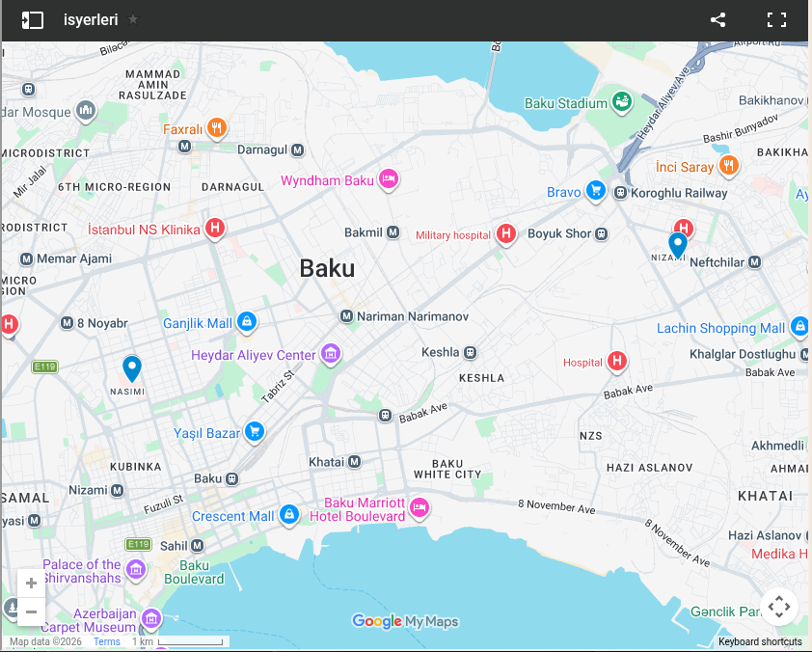Viewport: 812px width, 652px height.
Task: Click the share map icon
Action: 717,19
